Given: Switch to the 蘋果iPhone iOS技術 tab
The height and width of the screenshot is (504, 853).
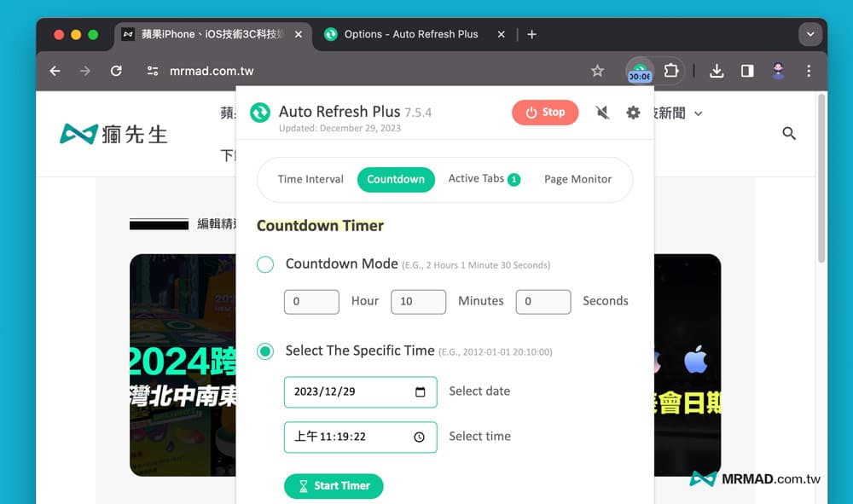Looking at the screenshot, I should (x=213, y=34).
